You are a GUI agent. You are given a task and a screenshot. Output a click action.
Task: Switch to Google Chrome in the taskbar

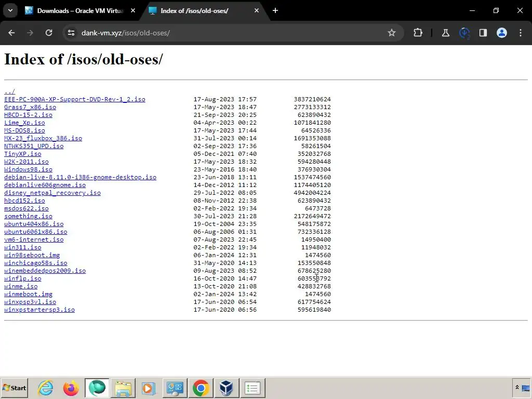(201, 388)
